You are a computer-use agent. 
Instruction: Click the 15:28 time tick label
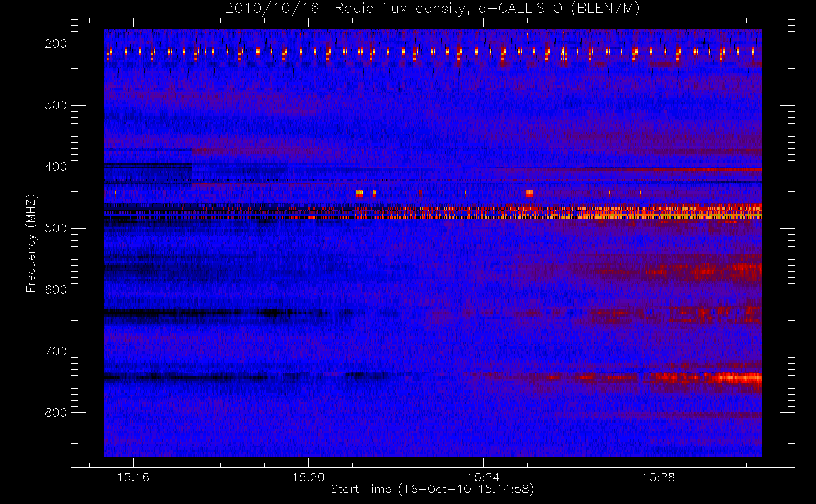(x=658, y=477)
